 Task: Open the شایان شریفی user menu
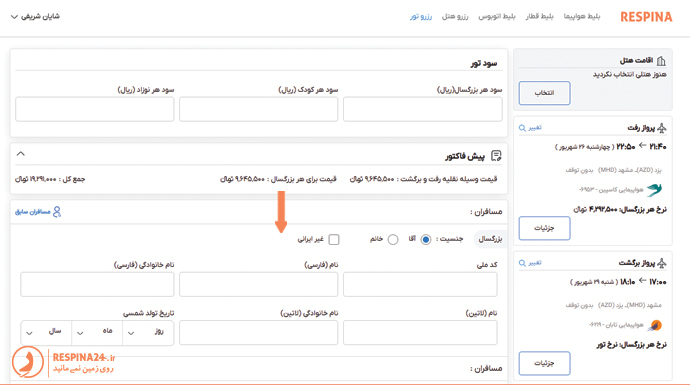click(x=35, y=17)
